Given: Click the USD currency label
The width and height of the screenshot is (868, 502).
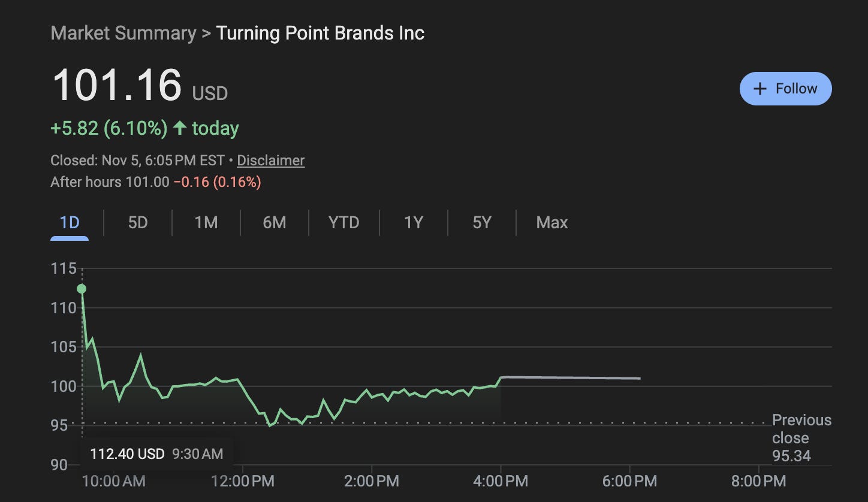Looking at the screenshot, I should tap(210, 93).
